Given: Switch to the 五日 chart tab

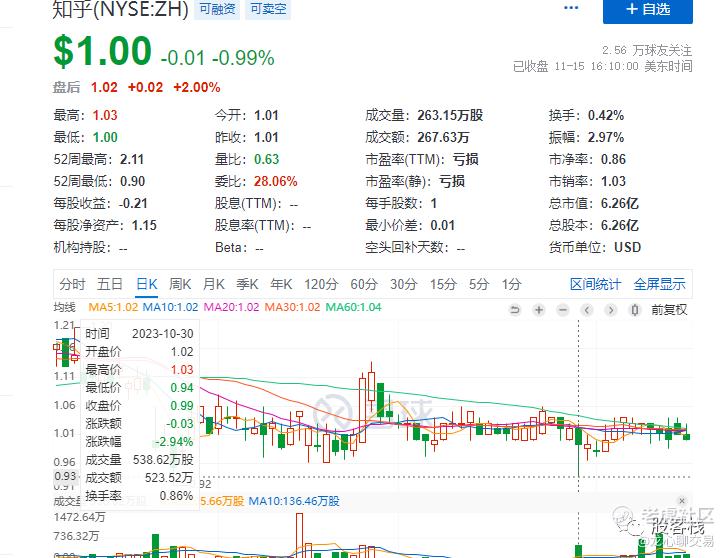Looking at the screenshot, I should point(110,284).
